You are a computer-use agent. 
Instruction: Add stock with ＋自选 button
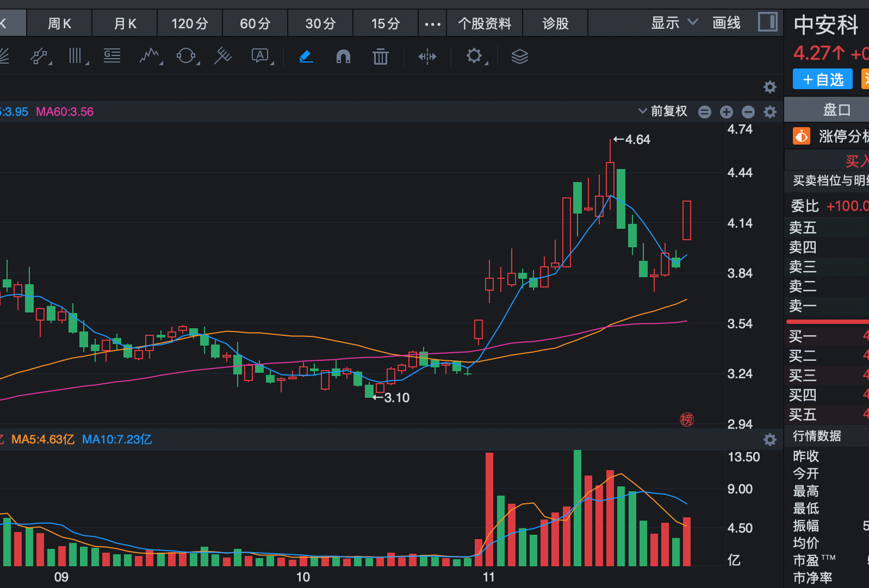coord(823,79)
